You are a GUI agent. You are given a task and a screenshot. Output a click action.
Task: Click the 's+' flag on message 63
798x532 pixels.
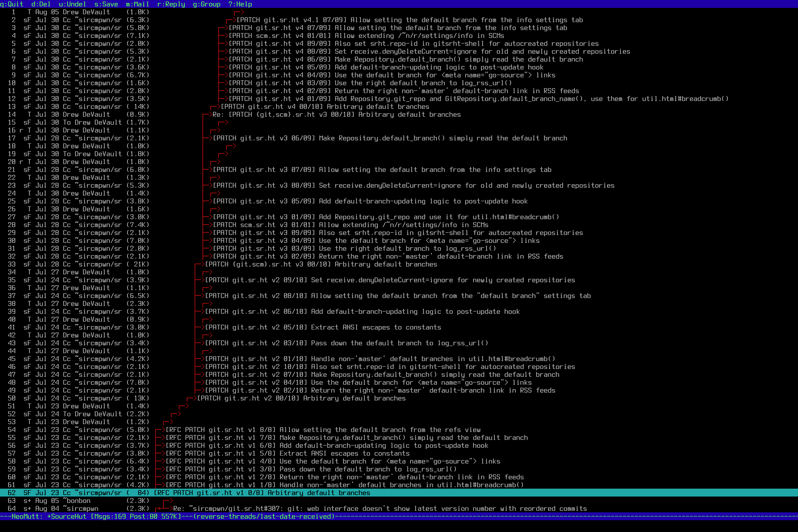[27, 501]
